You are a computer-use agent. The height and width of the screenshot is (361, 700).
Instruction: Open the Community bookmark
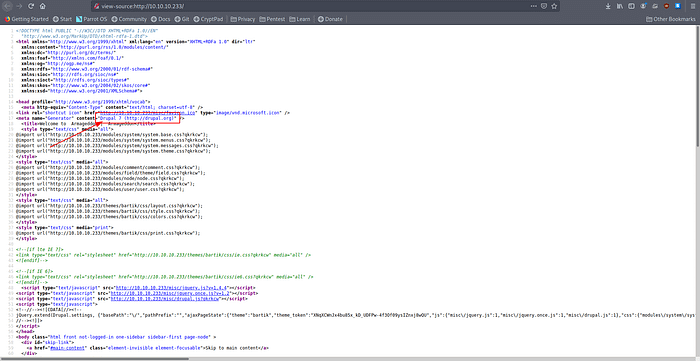pos(129,19)
